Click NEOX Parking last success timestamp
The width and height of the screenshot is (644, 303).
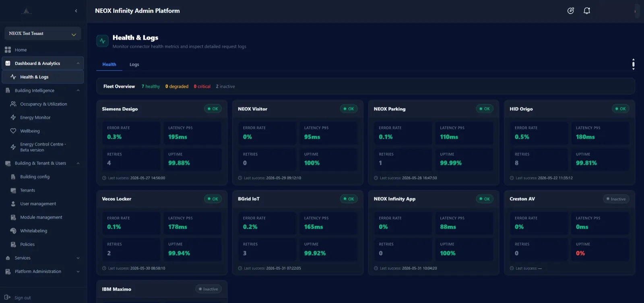[x=419, y=178]
